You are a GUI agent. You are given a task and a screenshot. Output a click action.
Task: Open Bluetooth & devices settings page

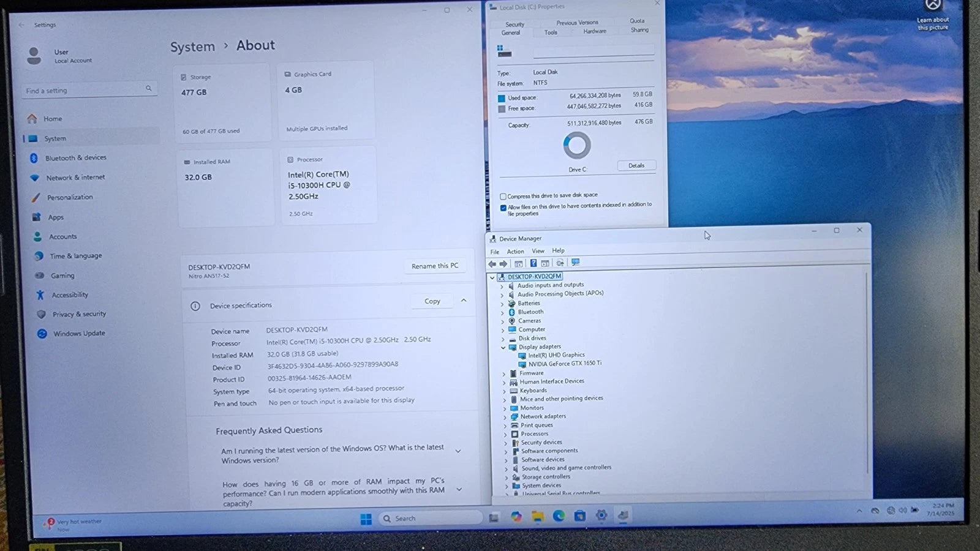[75, 158]
